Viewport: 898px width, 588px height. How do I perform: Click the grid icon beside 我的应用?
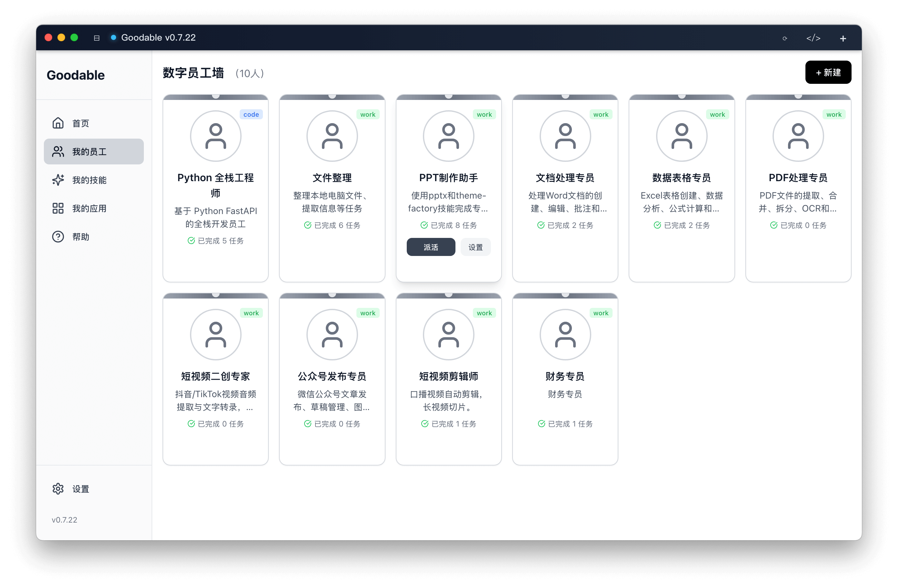[x=58, y=208]
